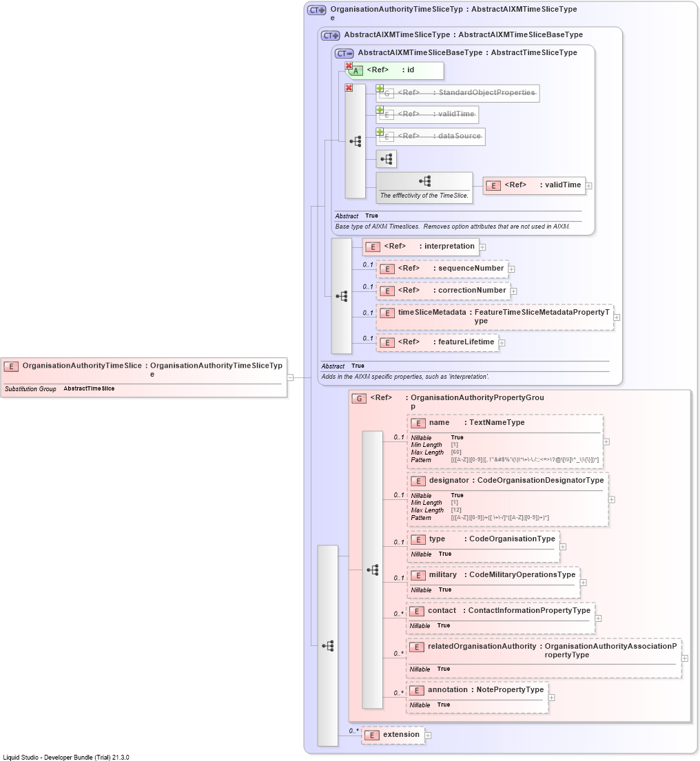Image resolution: width=700 pixels, height=761 pixels.
Task: Click the E icon of correctionNumber element
Action: coord(387,291)
